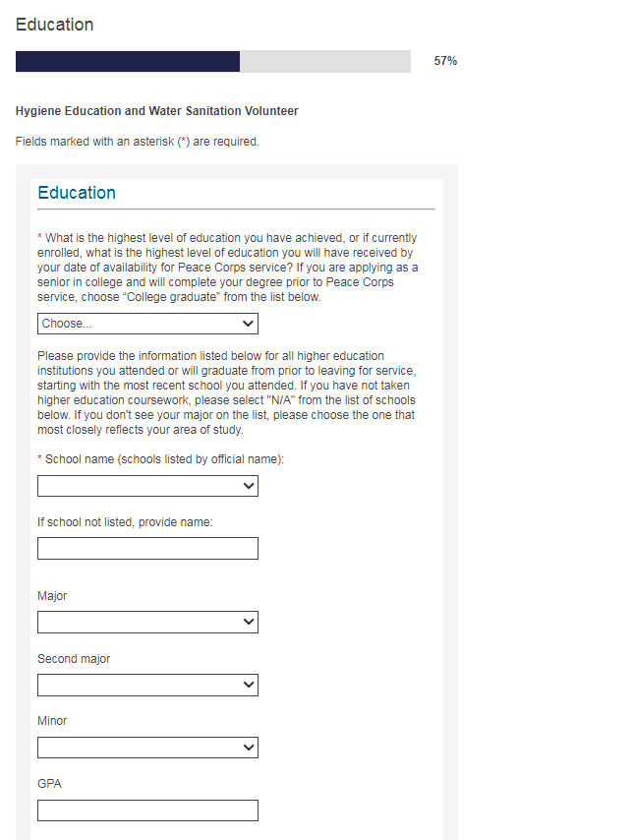Click the 'If school not listed' label

[125, 522]
